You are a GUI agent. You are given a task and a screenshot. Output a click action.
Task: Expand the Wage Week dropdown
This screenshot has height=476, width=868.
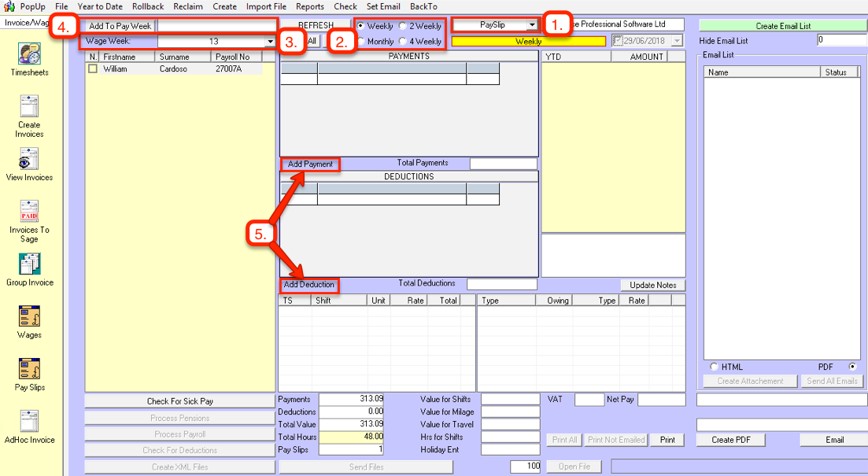point(270,42)
